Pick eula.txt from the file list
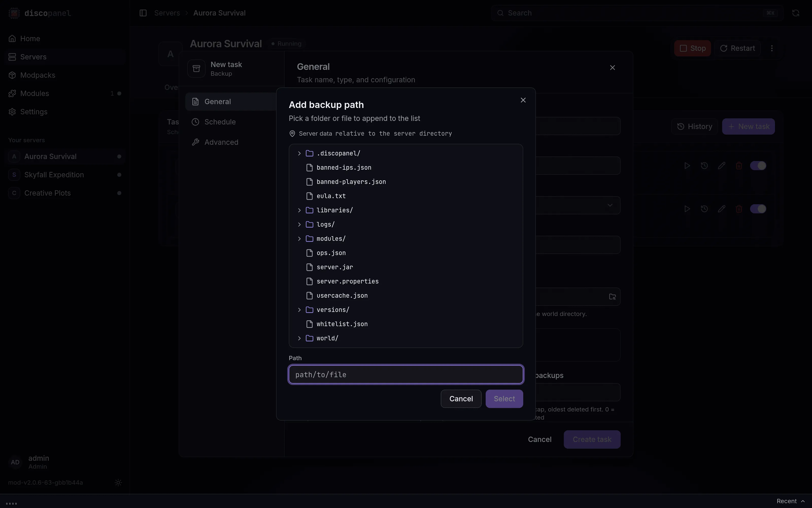Image resolution: width=812 pixels, height=508 pixels. (406, 196)
